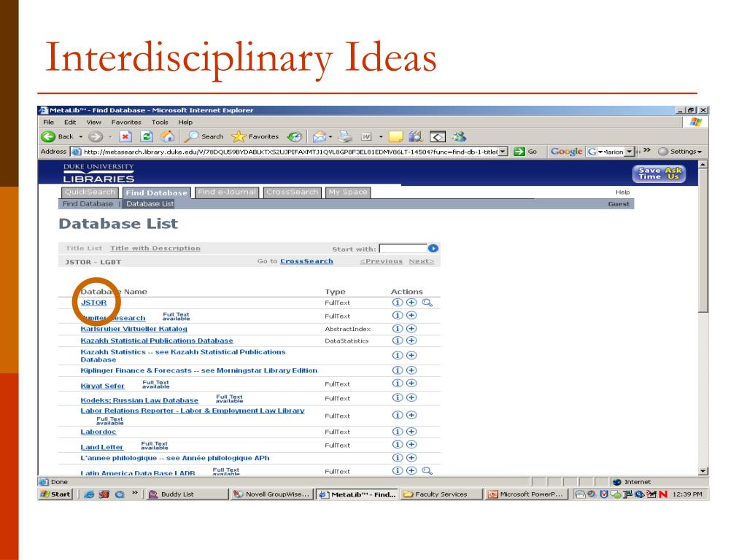Click blue go arrow next to Start with
Image resolution: width=747 pixels, height=560 pixels.
pyautogui.click(x=433, y=248)
